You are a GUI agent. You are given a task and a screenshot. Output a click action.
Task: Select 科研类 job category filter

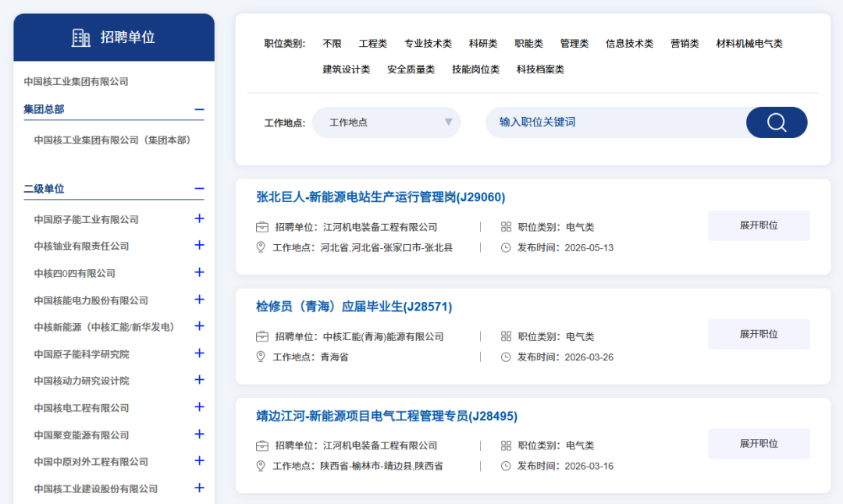tap(483, 44)
